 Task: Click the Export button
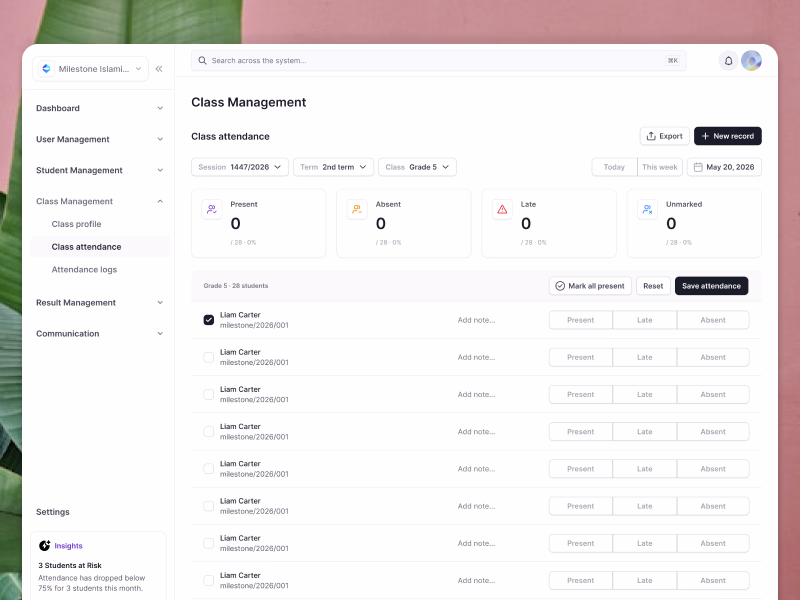665,136
